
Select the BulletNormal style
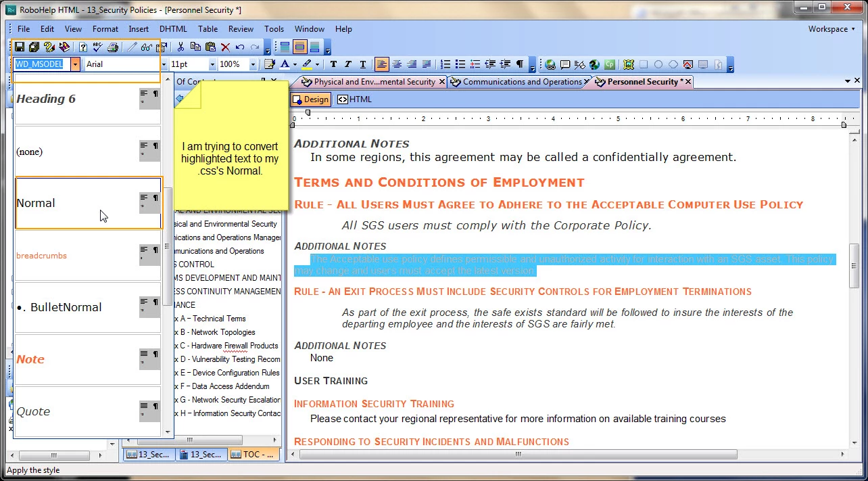tap(89, 307)
